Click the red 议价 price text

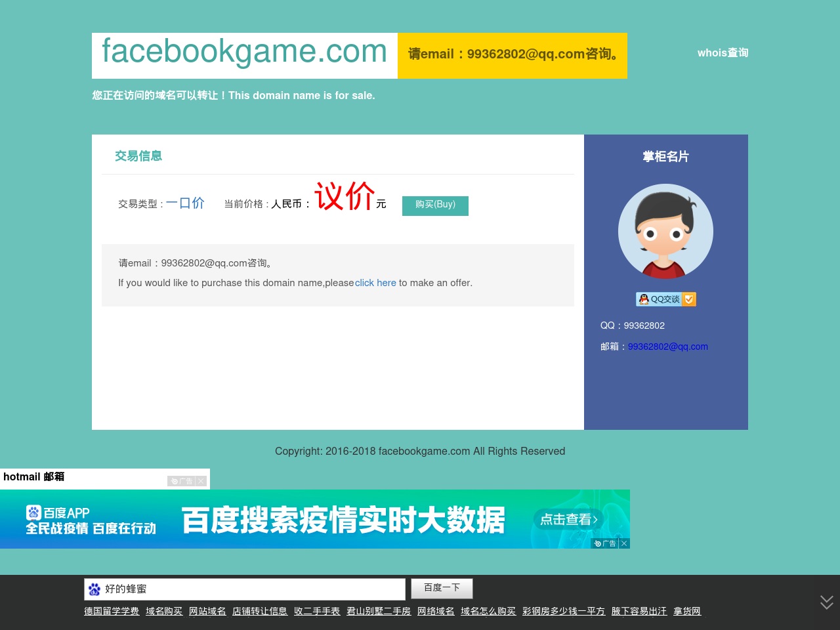click(x=345, y=196)
